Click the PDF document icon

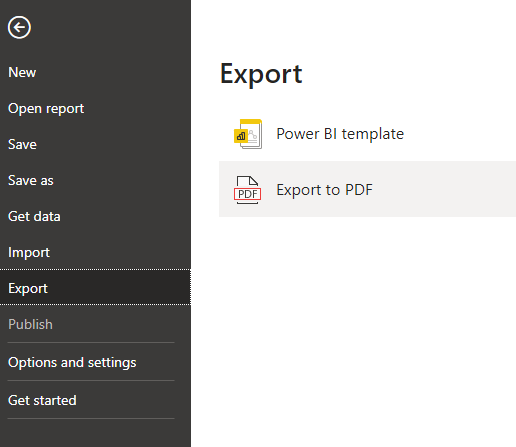click(247, 190)
